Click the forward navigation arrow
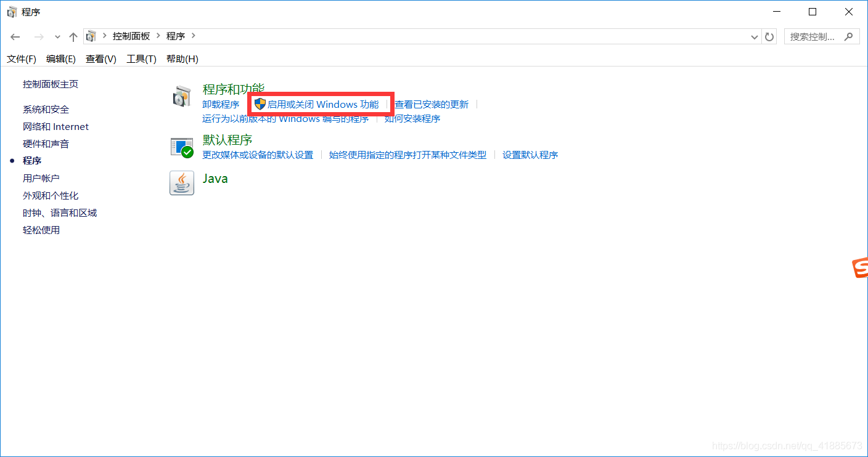 coord(39,37)
